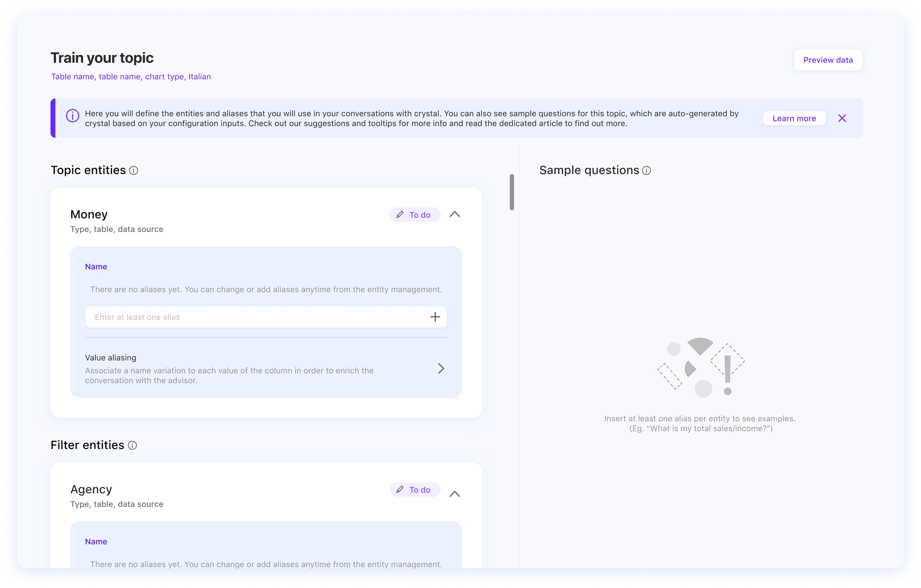Collapse the Agency entity card
The width and height of the screenshot is (921, 588).
click(x=455, y=494)
